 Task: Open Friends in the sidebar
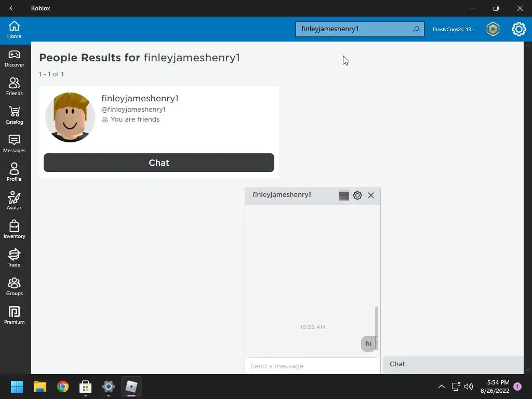pyautogui.click(x=14, y=87)
